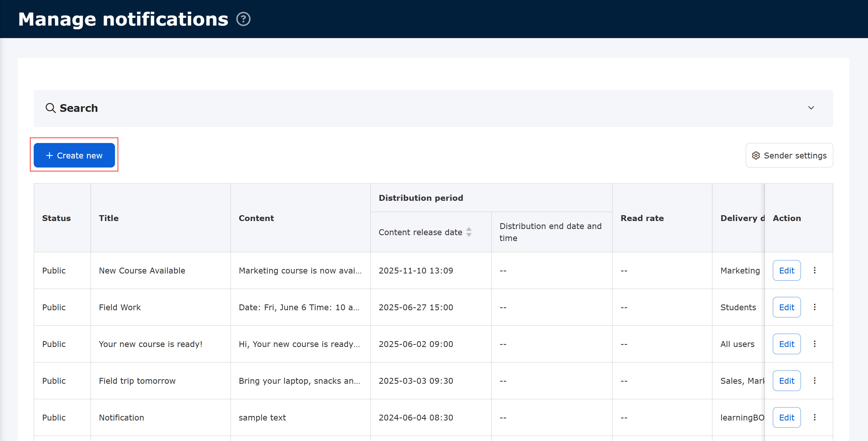Edit the New Course Available notification

[786, 270]
